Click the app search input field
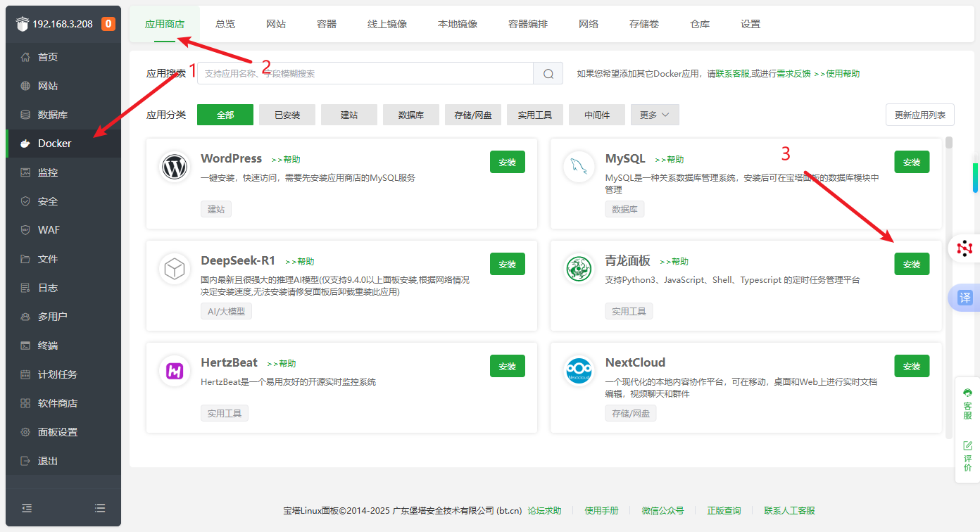This screenshot has height=532, width=980. pyautogui.click(x=365, y=73)
